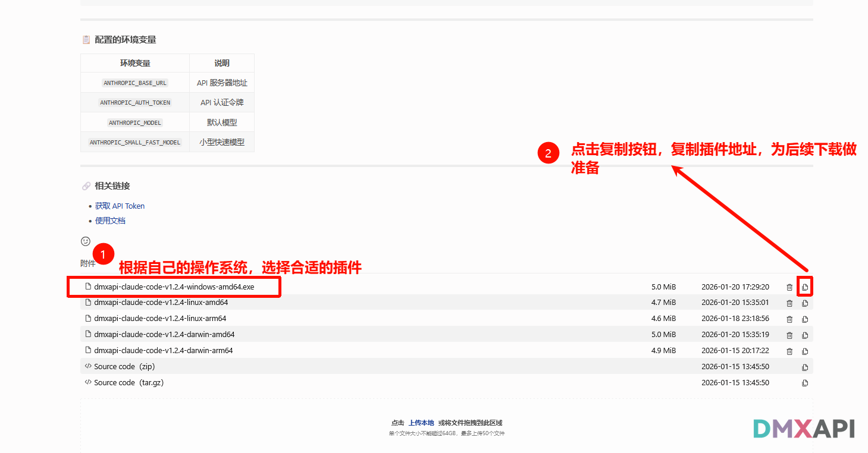Copy link for windows-amd64.exe attachment

(805, 287)
